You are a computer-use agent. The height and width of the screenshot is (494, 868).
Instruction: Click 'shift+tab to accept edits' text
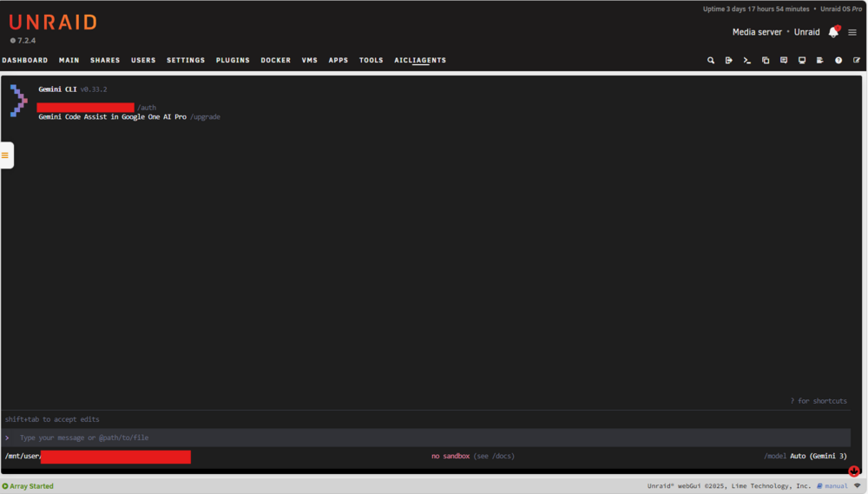[52, 419]
